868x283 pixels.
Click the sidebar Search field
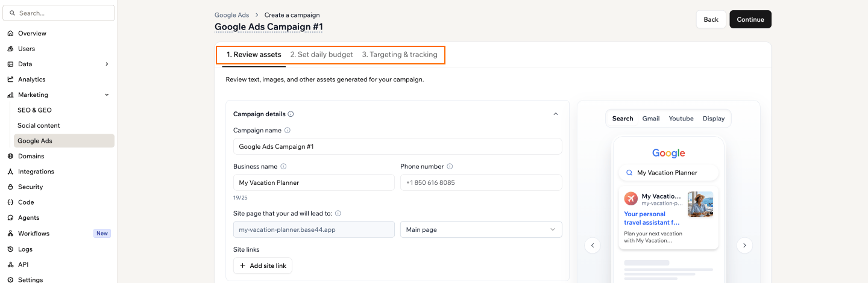pyautogui.click(x=58, y=13)
